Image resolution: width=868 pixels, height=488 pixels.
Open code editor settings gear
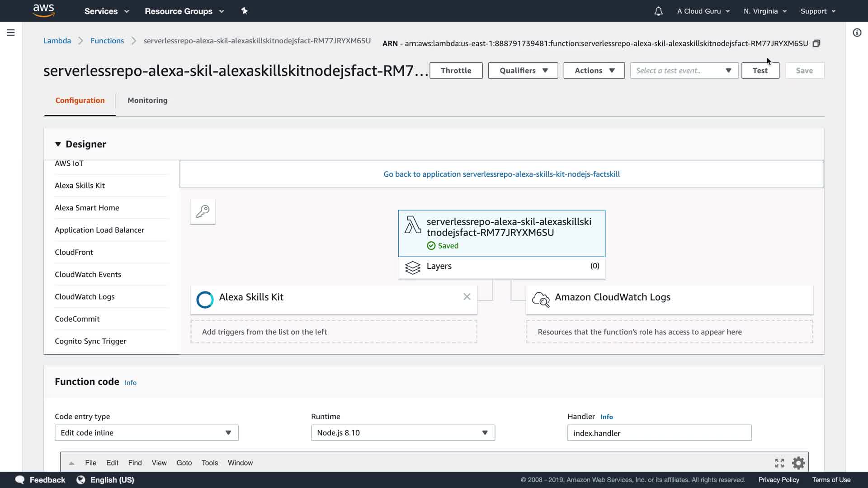[x=798, y=463]
